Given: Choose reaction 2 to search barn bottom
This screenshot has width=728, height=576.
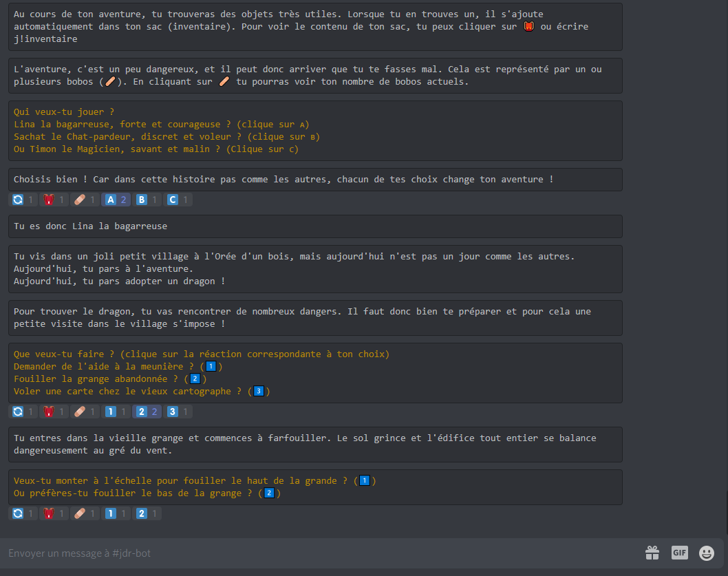Looking at the screenshot, I should 147,513.
